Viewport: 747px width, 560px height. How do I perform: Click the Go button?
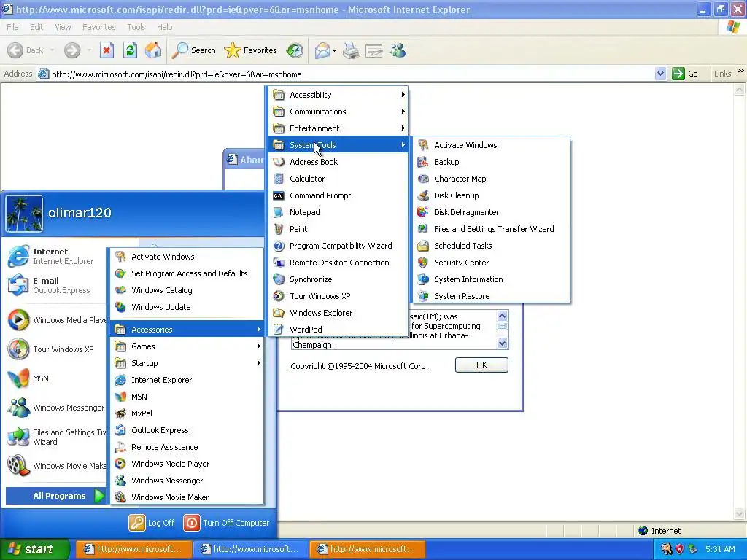pos(685,74)
